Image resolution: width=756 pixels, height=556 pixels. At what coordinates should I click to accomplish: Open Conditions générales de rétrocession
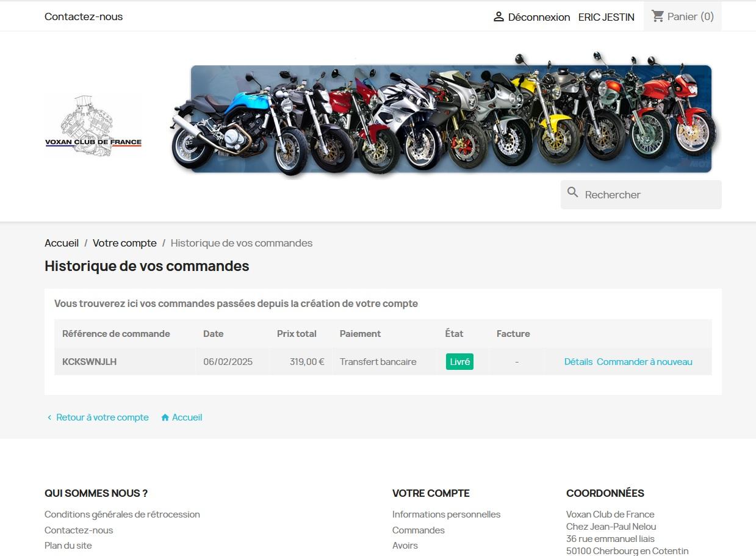(x=122, y=514)
